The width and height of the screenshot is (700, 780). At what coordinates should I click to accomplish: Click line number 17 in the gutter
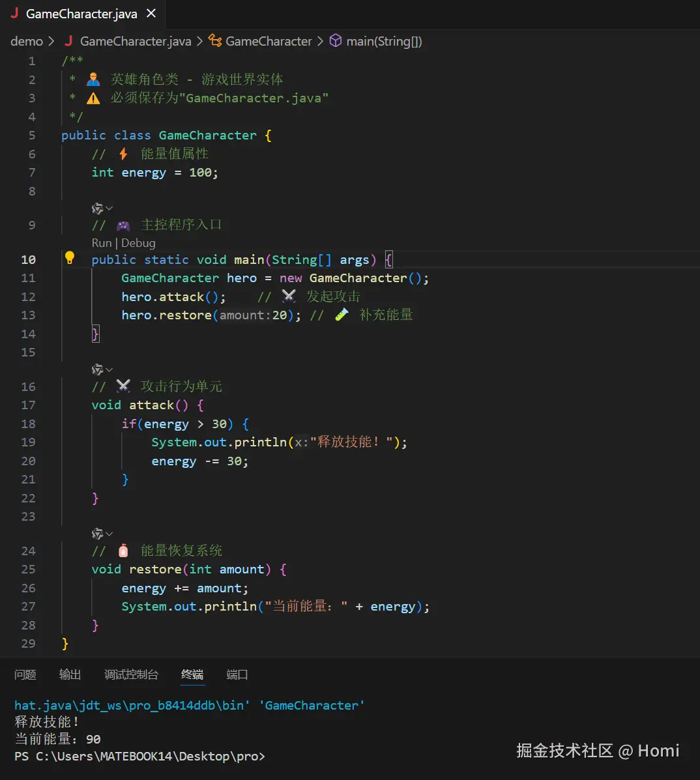click(x=29, y=405)
